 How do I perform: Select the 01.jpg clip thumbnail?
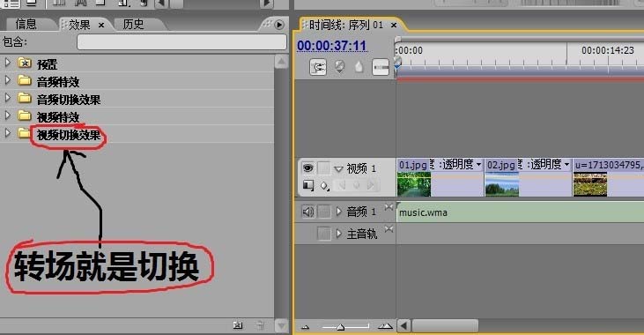pyautogui.click(x=414, y=184)
